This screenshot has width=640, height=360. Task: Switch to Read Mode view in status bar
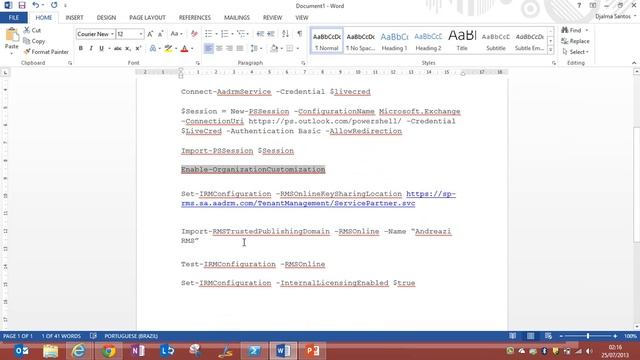point(513,336)
